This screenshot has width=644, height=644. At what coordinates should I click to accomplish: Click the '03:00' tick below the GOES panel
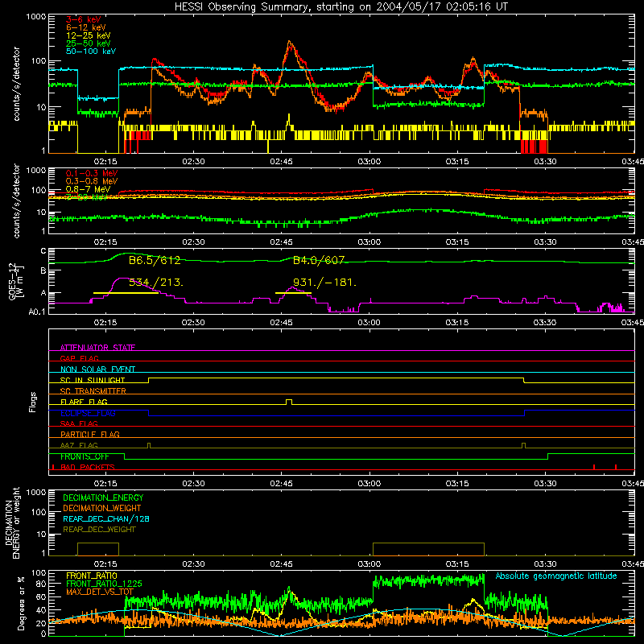point(369,323)
